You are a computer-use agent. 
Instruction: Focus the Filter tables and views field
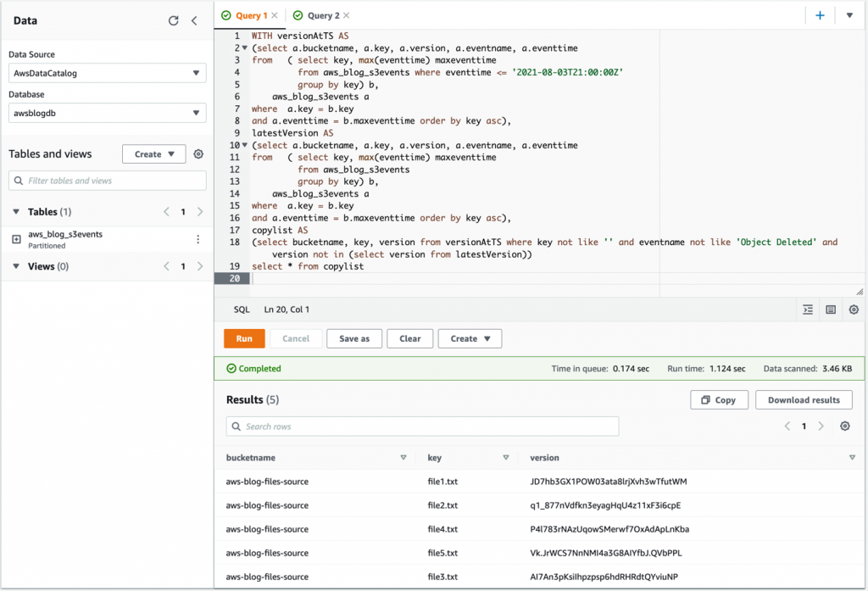click(x=108, y=181)
